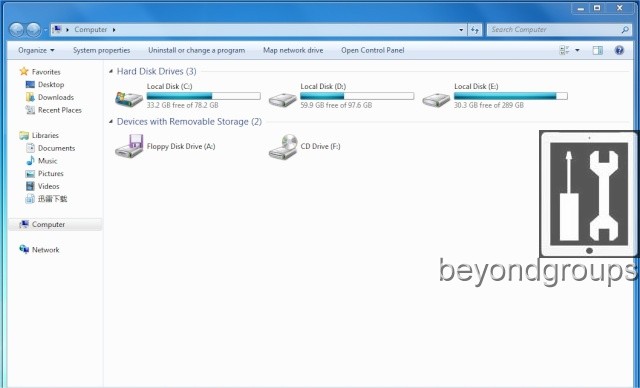Select the Hard Disk Drives (3) header
Viewport: 640px width, 388px height.
tap(156, 71)
